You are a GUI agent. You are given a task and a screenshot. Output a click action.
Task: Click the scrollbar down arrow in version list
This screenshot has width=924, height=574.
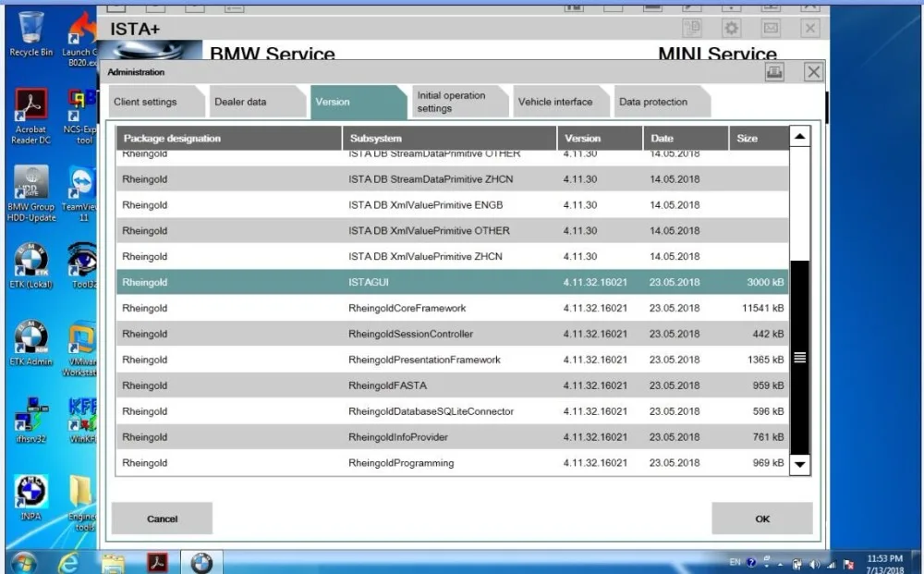799,464
